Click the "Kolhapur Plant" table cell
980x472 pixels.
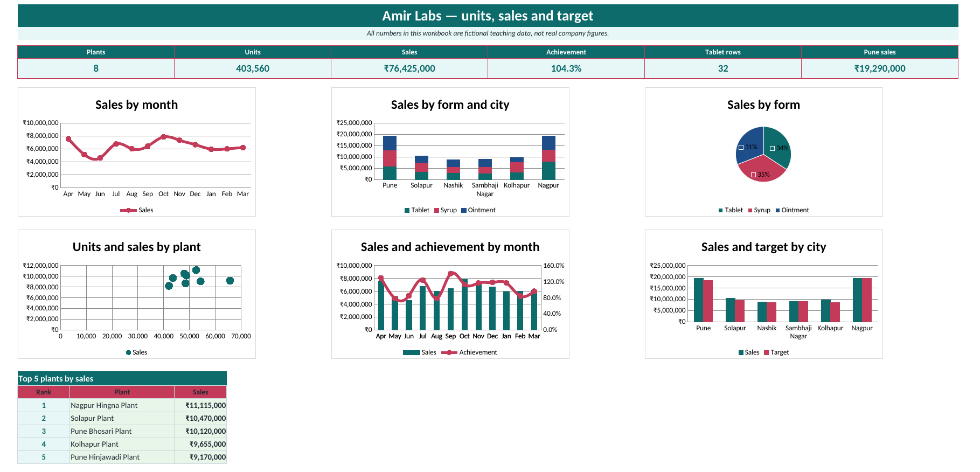point(122,444)
